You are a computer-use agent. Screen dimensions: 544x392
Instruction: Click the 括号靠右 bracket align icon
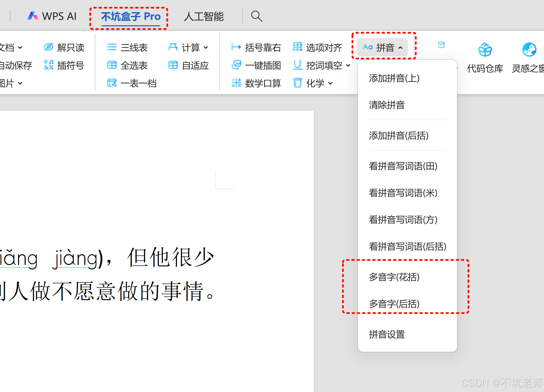coord(236,47)
